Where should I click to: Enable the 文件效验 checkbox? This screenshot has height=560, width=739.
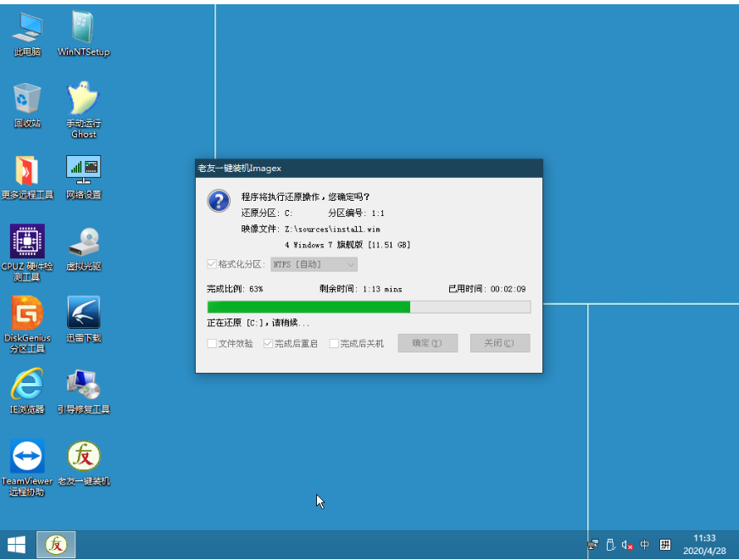coord(212,343)
